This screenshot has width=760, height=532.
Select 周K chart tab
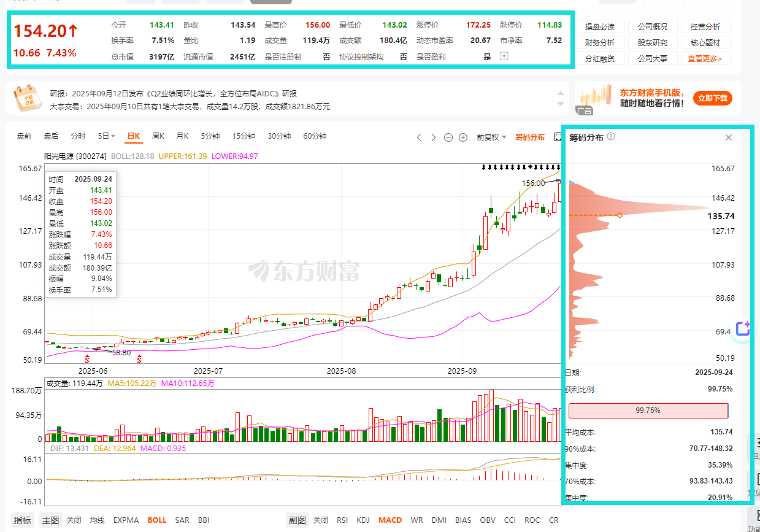coord(158,136)
